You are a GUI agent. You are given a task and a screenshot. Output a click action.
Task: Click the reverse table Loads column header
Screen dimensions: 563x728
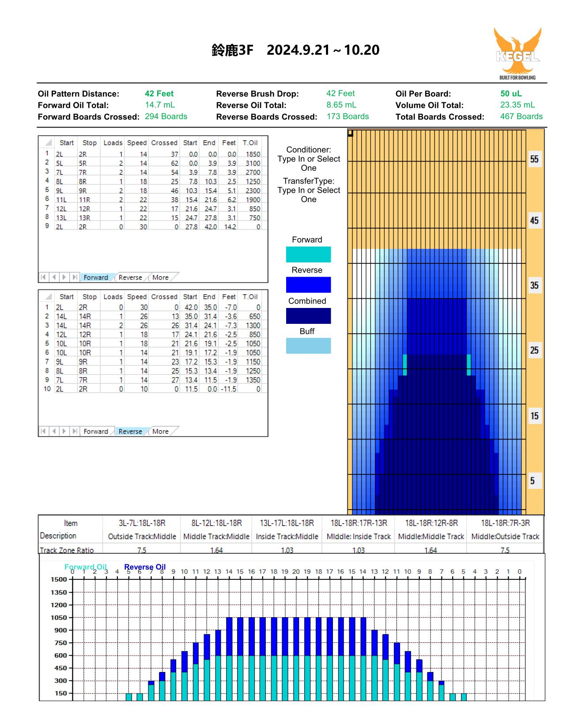coord(113,296)
